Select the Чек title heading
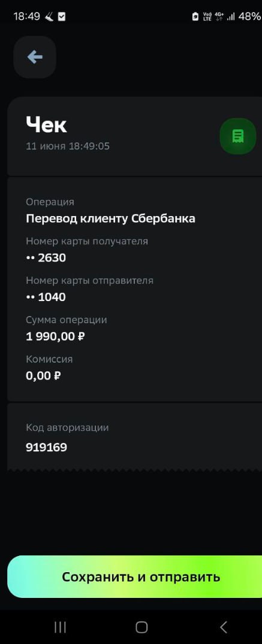This screenshot has height=644, width=262. [47, 124]
